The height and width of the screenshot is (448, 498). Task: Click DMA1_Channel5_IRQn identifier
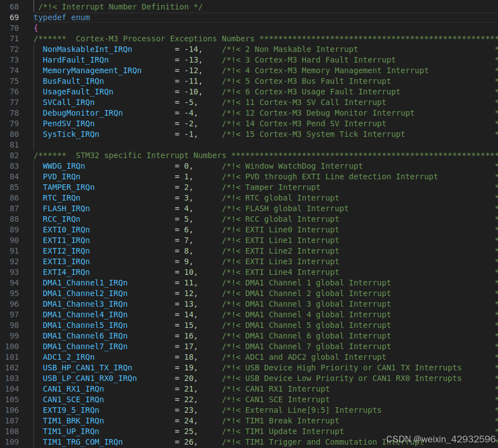(85, 325)
